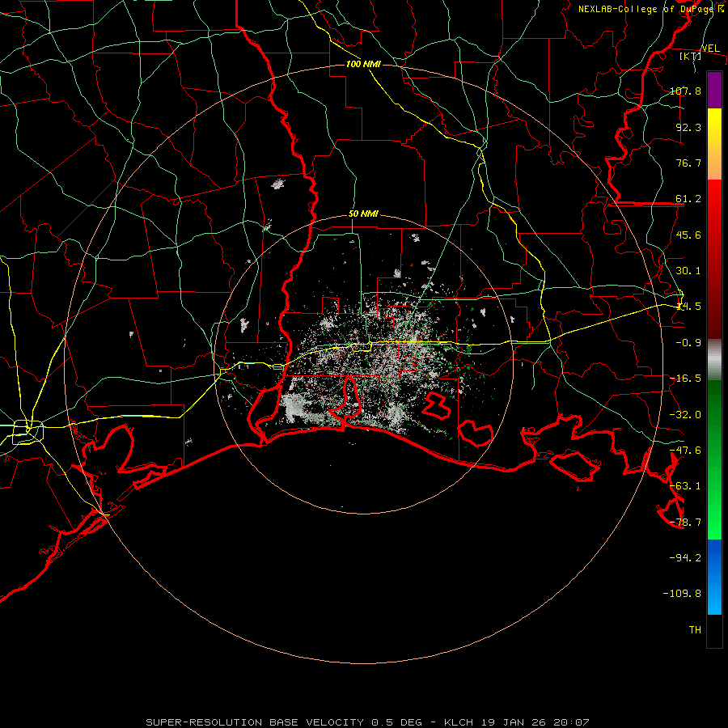Select the 107.8 legend value
Image resolution: width=728 pixels, height=728 pixels.
coord(685,91)
